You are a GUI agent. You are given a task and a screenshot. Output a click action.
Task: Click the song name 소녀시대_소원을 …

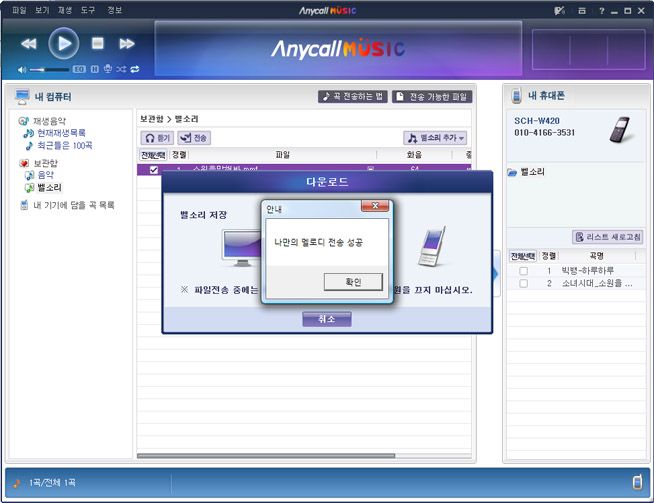(597, 283)
